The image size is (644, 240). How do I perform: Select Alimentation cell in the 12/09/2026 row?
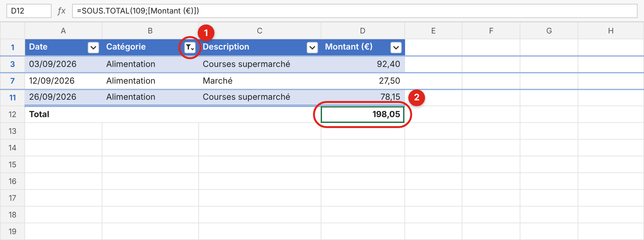tap(150, 81)
